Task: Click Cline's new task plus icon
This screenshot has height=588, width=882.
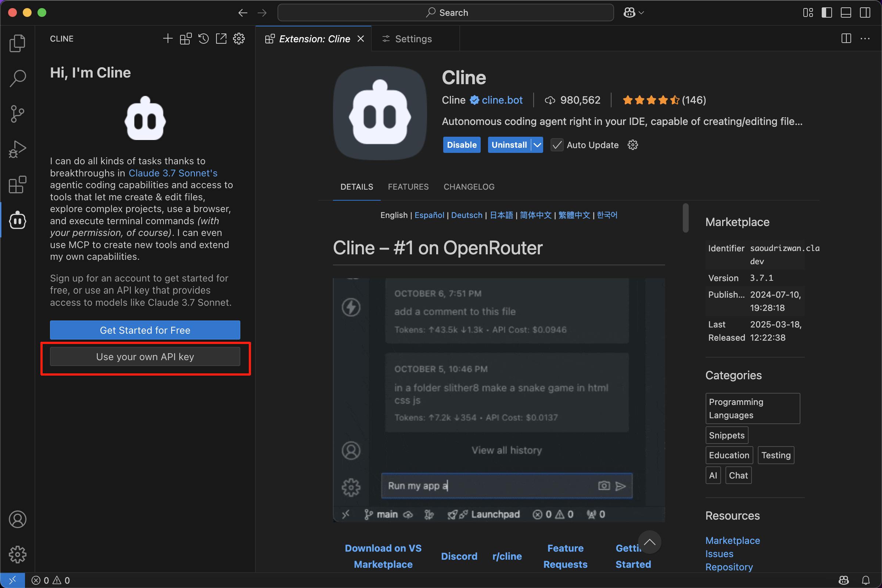Action: 168,39
